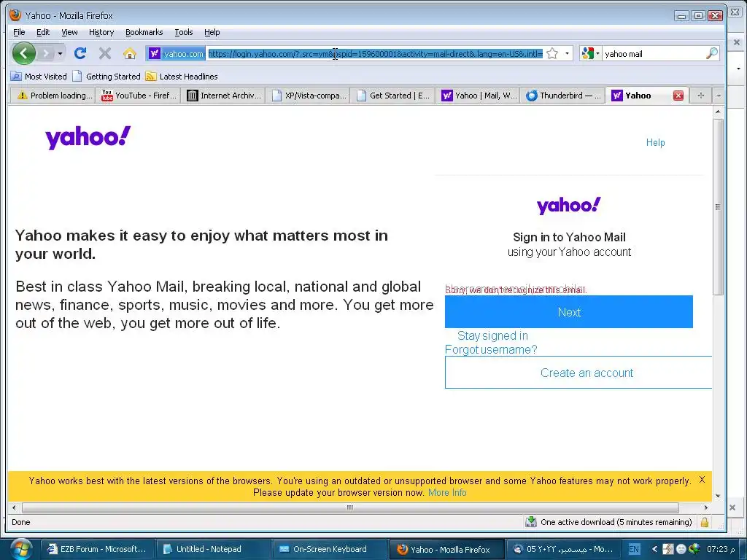
Task: Click vertical scrollbar up arrow
Action: coord(718,112)
